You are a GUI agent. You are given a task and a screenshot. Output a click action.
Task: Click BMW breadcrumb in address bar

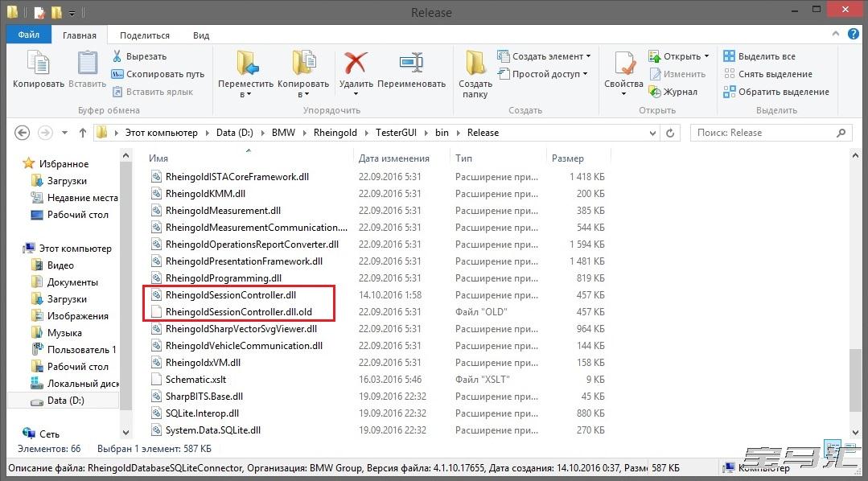click(283, 133)
